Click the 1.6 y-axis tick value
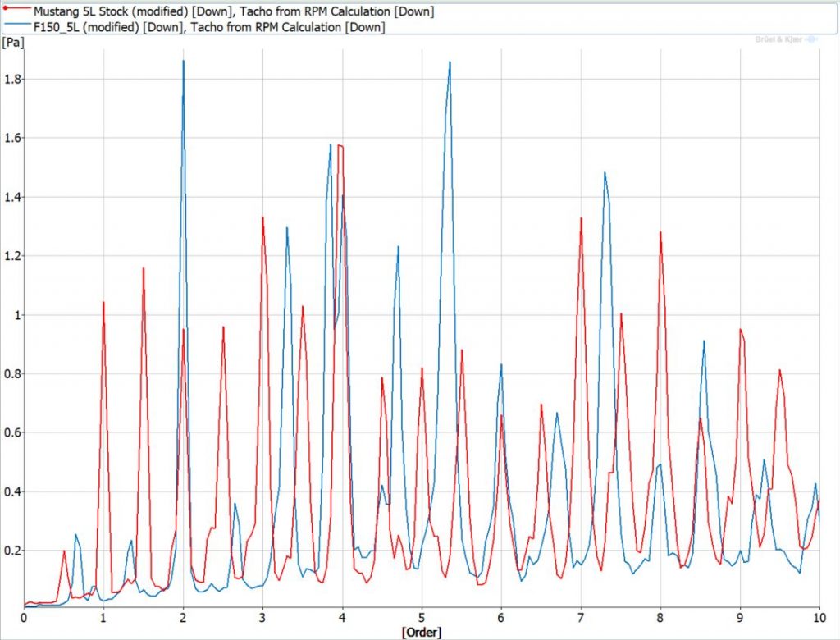Screen dimensions: 840x640 12,139
